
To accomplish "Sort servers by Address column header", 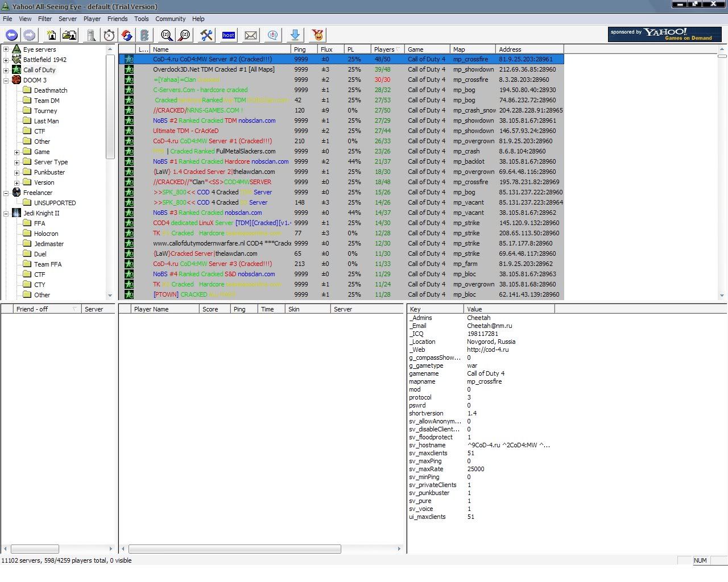I will 530,49.
